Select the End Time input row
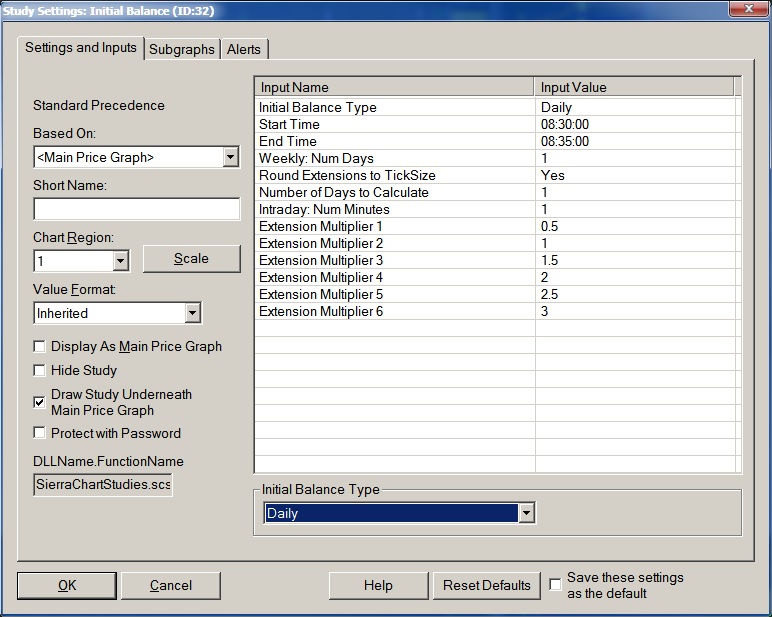The width and height of the screenshot is (772, 617). [x=495, y=141]
